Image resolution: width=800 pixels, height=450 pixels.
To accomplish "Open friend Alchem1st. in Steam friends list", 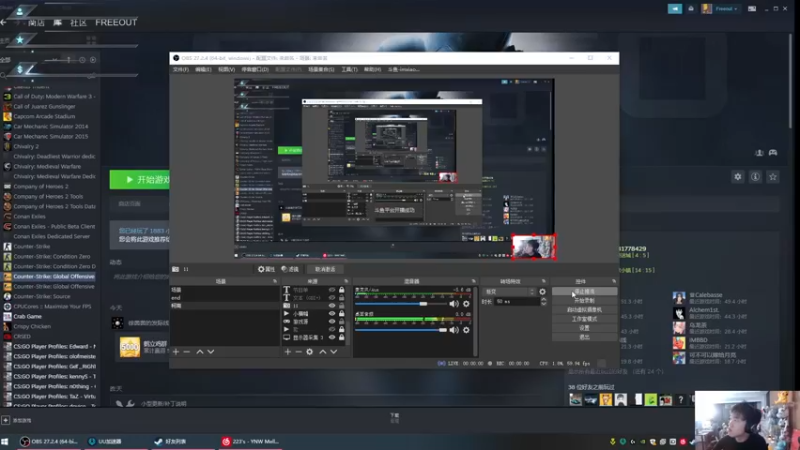I will 704,310.
